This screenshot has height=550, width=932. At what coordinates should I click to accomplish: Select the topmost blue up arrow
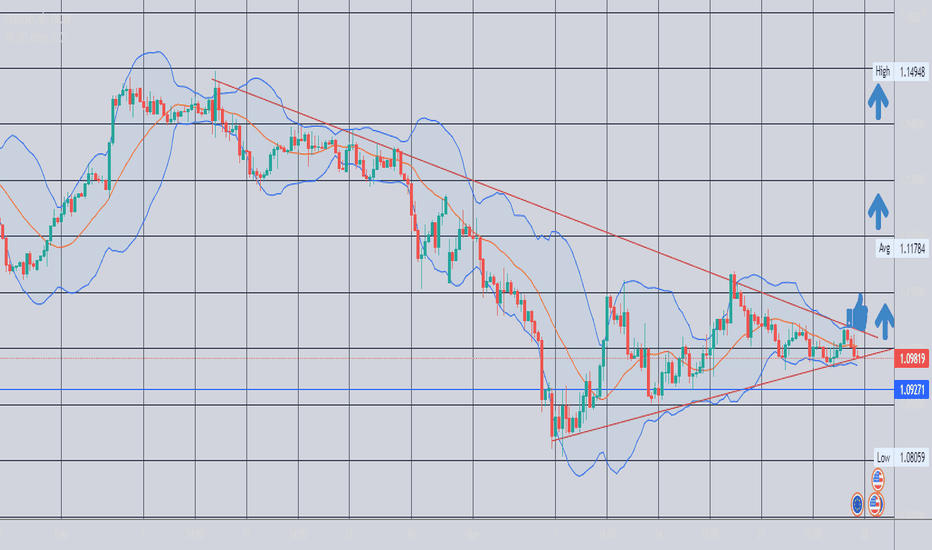pyautogui.click(x=878, y=102)
